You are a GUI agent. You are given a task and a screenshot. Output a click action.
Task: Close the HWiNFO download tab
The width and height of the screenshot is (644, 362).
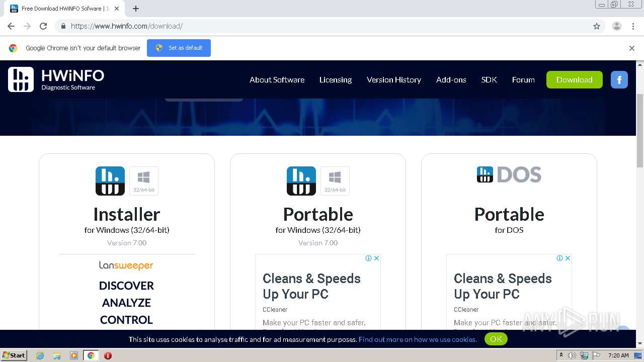pos(117,9)
